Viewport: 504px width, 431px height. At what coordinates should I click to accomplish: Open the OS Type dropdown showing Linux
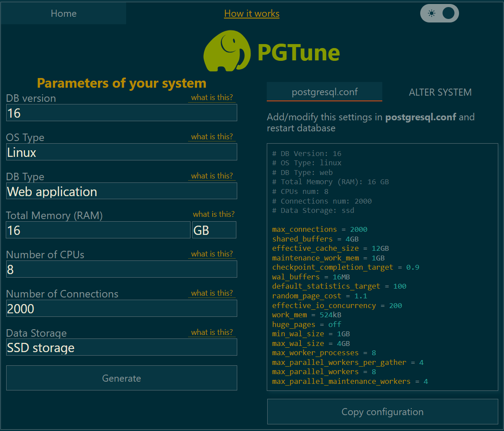pyautogui.click(x=121, y=152)
